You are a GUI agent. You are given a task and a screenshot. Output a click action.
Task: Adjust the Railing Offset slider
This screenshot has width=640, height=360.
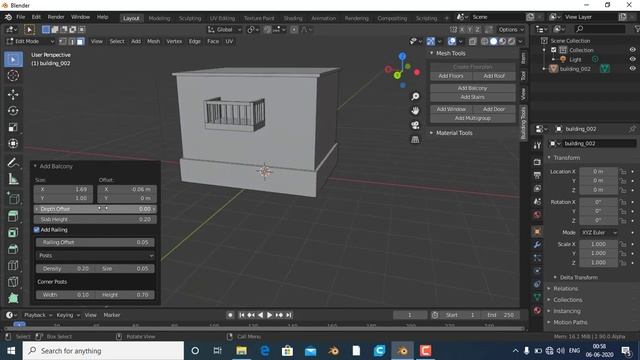pos(95,242)
